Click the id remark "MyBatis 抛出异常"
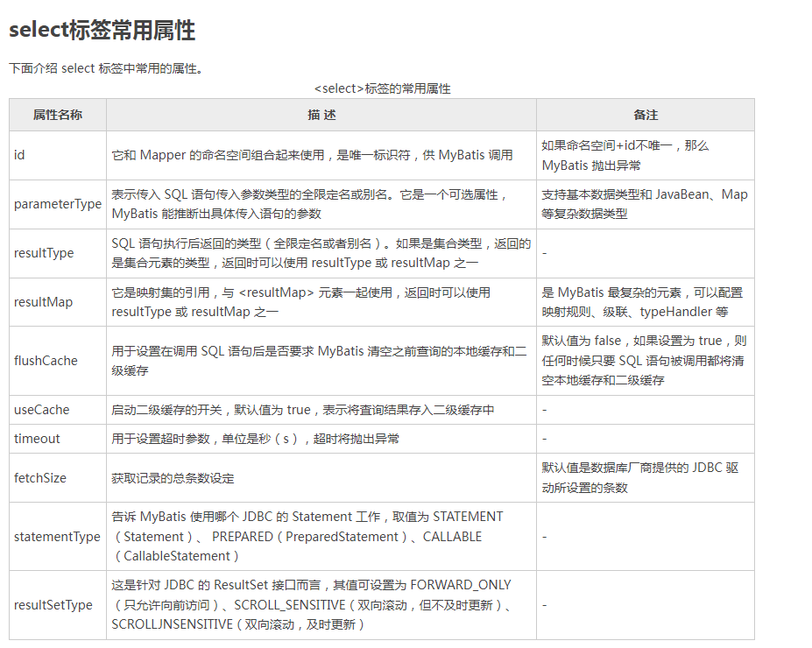This screenshot has width=812, height=648. click(x=591, y=166)
